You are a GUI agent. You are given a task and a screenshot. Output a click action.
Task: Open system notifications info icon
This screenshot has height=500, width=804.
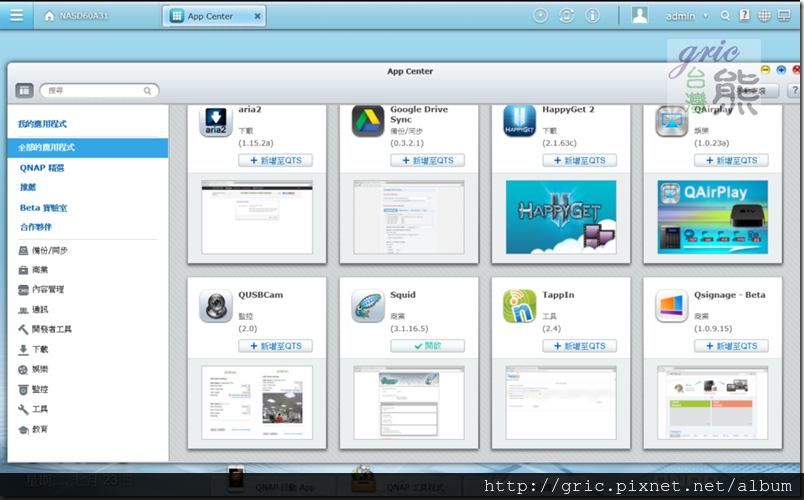[x=592, y=16]
